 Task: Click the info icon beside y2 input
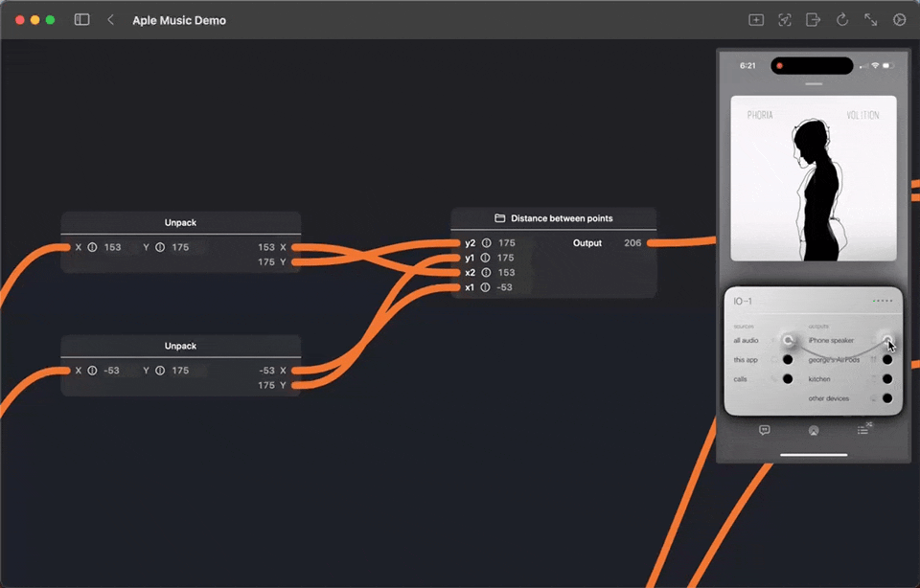point(487,243)
